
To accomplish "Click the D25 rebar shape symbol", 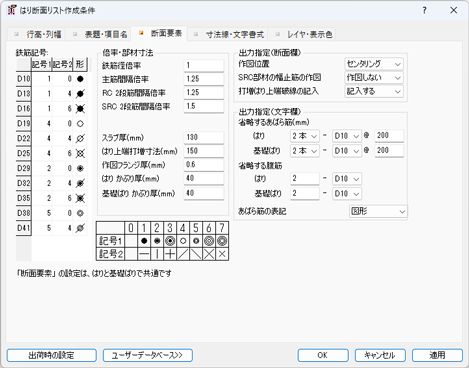I will 80,153.
